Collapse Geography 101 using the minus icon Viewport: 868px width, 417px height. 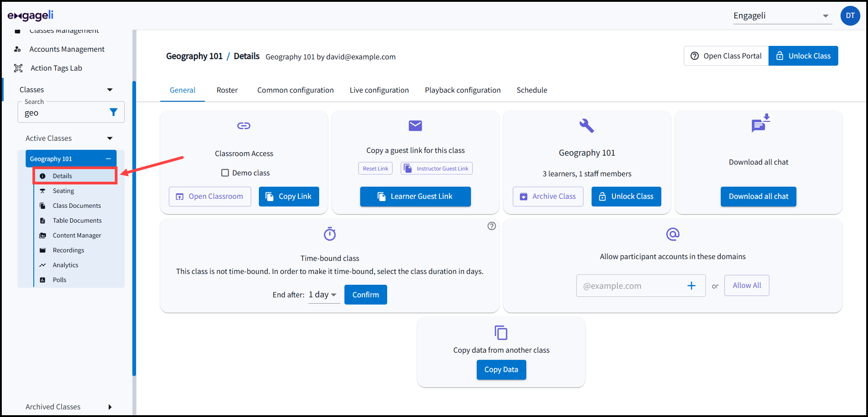pos(108,159)
